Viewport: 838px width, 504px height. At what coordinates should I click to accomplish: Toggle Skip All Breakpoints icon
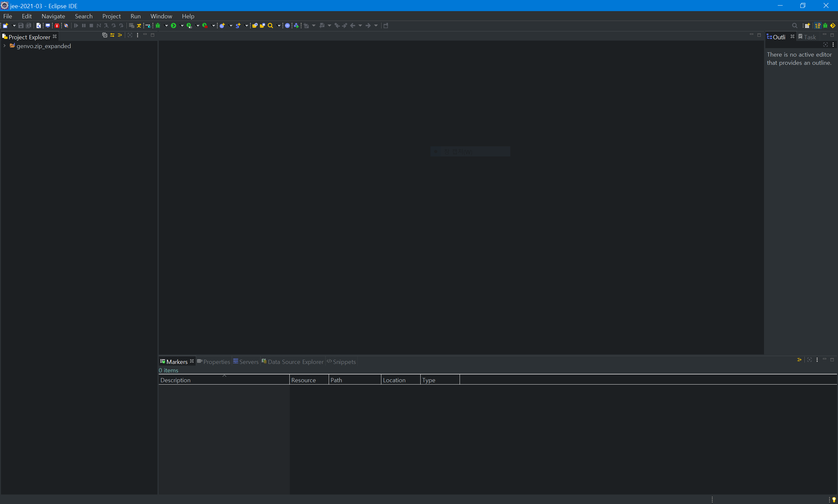66,26
